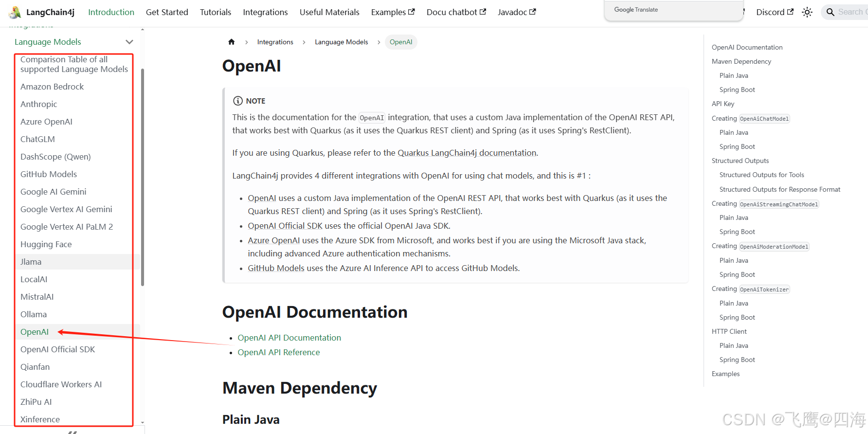Open the Docu chatbot external link
This screenshot has width=868, height=434.
point(456,12)
